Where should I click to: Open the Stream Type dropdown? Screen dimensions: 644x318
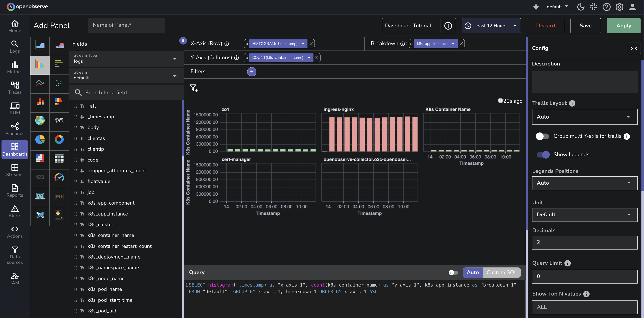coord(126,59)
